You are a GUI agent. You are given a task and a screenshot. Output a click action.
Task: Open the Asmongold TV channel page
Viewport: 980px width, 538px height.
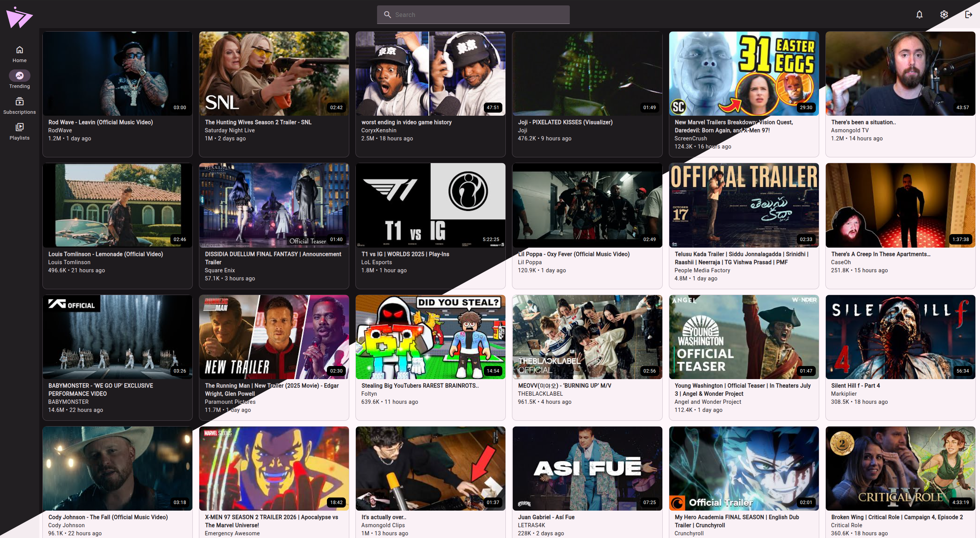[x=849, y=130]
